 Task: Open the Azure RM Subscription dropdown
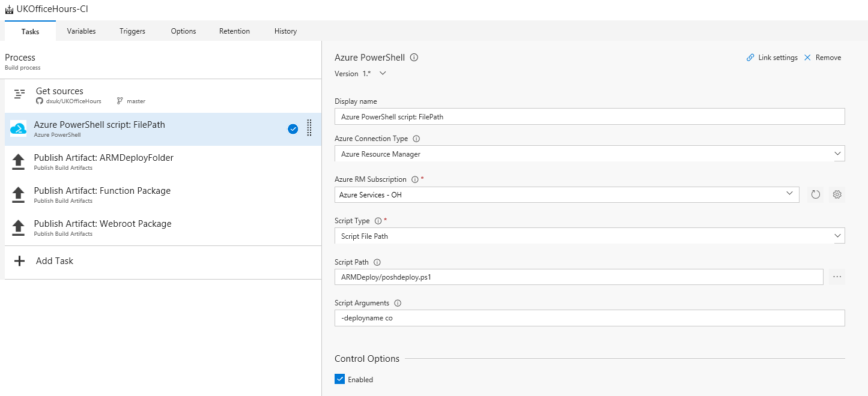click(567, 194)
